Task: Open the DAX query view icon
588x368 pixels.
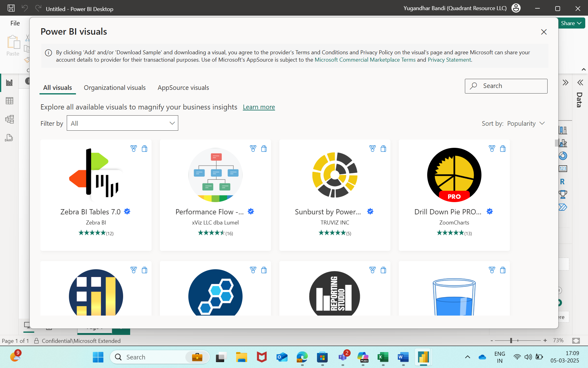Action: pyautogui.click(x=9, y=138)
